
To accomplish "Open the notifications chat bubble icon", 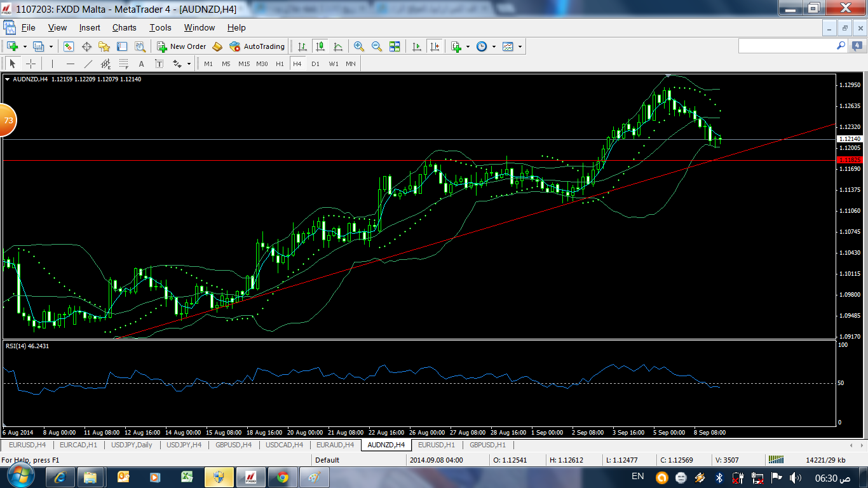I will click(x=858, y=46).
